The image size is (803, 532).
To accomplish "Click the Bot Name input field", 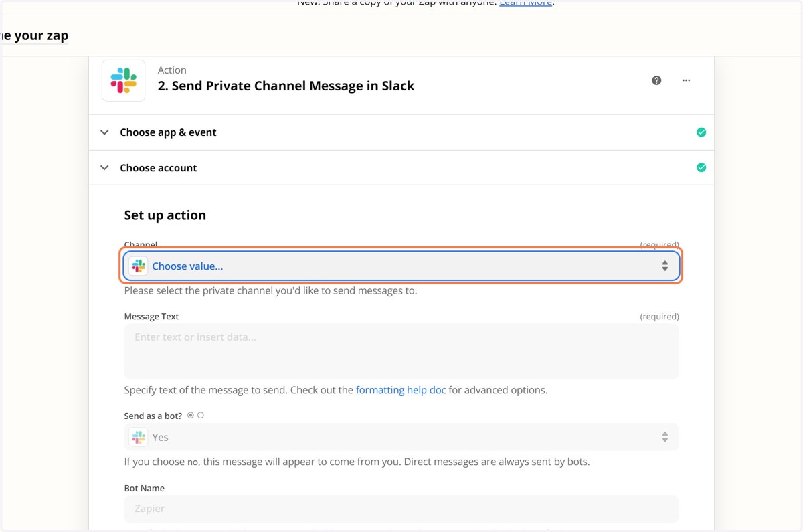I will [401, 509].
